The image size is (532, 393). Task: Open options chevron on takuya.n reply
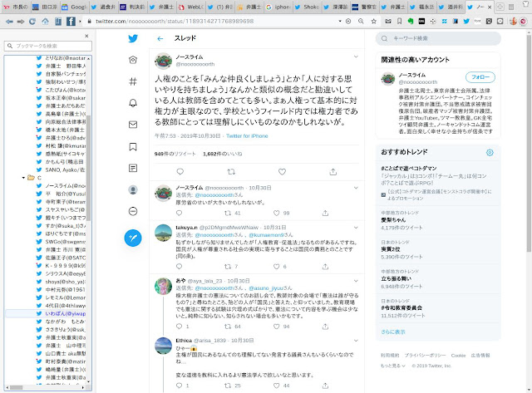[x=356, y=228]
